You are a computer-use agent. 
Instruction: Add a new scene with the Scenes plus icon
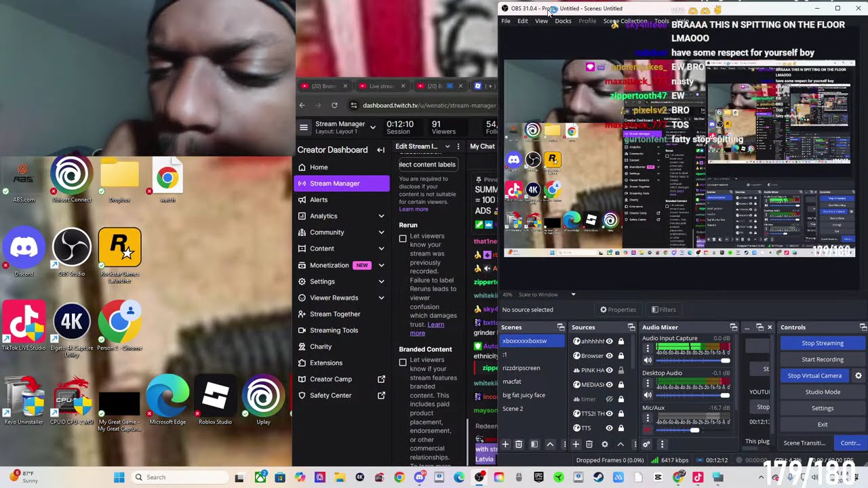point(505,444)
